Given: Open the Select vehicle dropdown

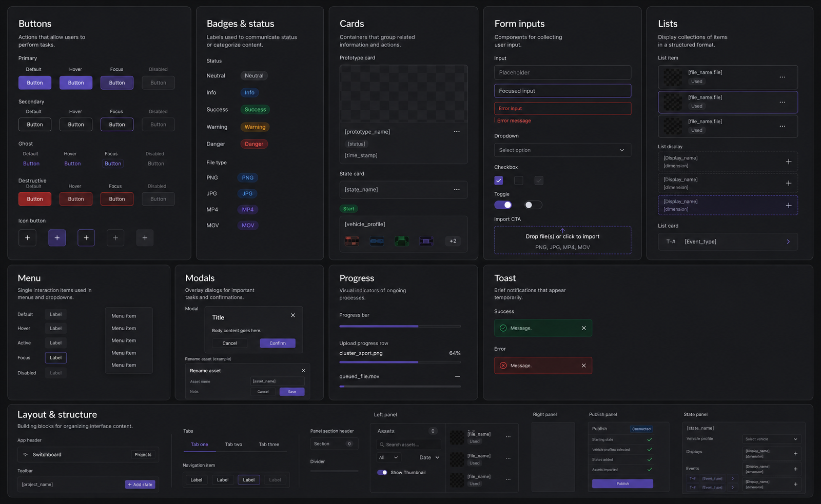Looking at the screenshot, I should point(771,439).
